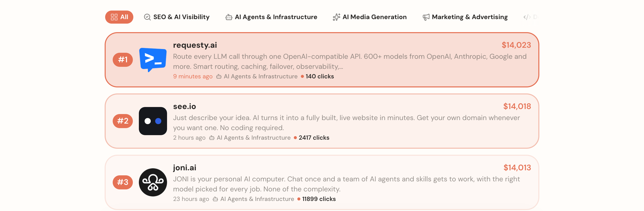Open the SEO & AI Visibility tab

point(177,17)
